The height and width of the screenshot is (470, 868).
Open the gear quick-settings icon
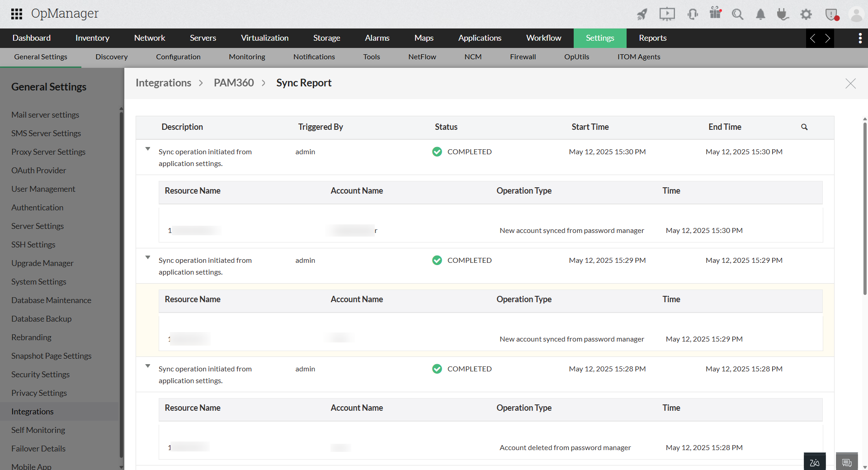(x=806, y=14)
